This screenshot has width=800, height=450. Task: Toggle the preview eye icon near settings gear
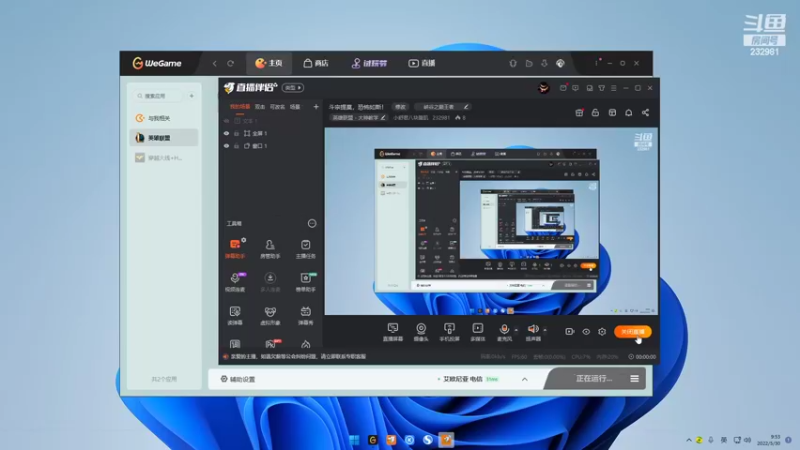click(x=586, y=332)
